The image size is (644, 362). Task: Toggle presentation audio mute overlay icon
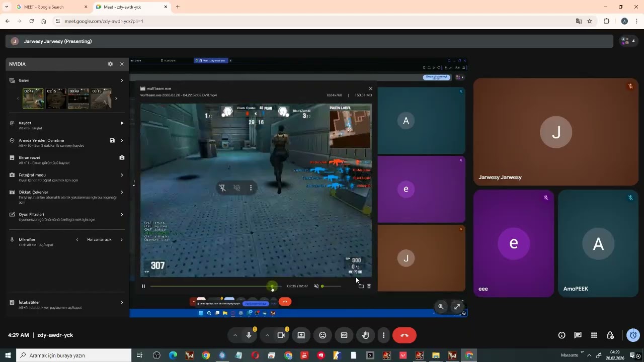click(236, 188)
